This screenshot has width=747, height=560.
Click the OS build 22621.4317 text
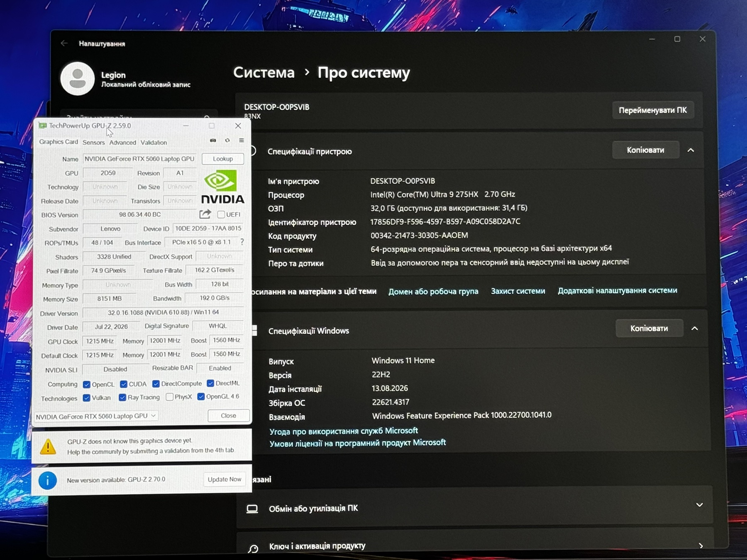pyautogui.click(x=391, y=402)
